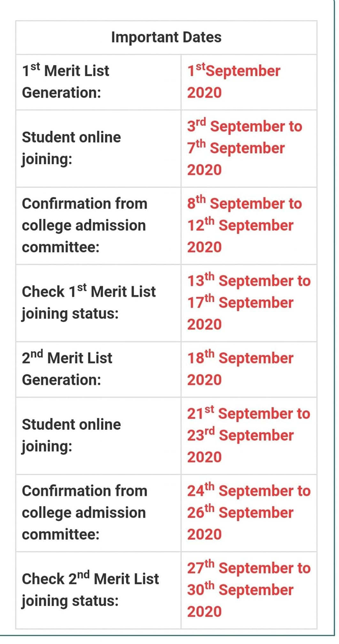Click the 24th to 26th September date
The image size is (339, 644).
click(249, 513)
